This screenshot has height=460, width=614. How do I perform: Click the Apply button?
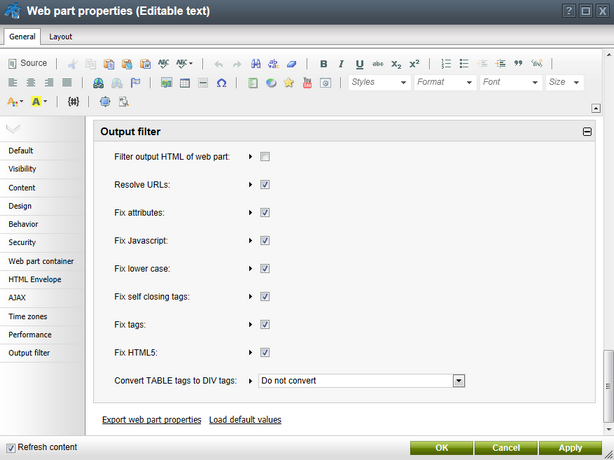[x=570, y=448]
